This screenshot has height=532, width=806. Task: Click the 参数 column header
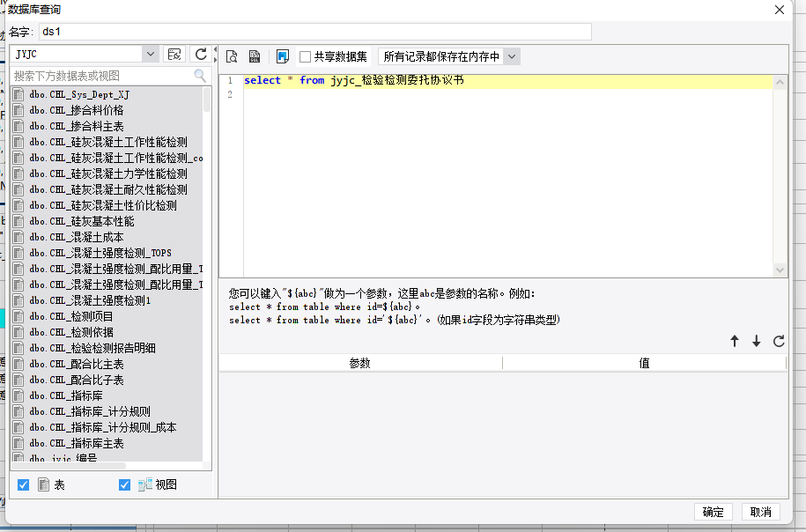click(360, 364)
